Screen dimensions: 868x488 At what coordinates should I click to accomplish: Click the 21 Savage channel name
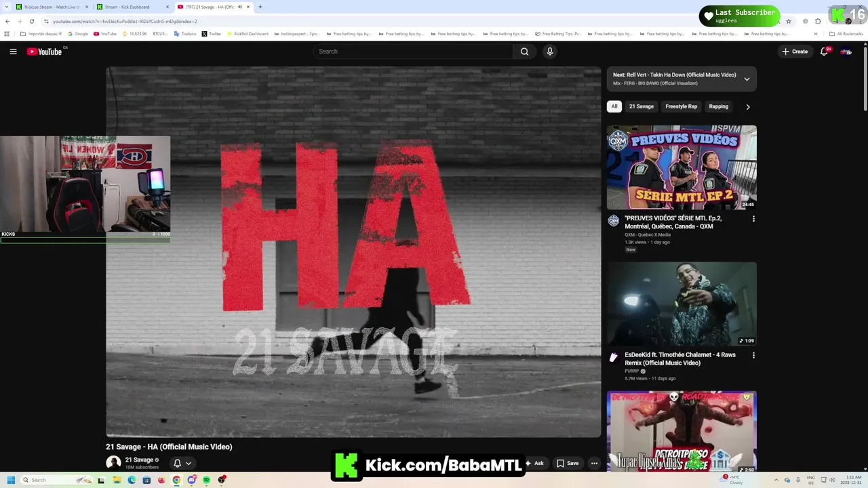139,460
